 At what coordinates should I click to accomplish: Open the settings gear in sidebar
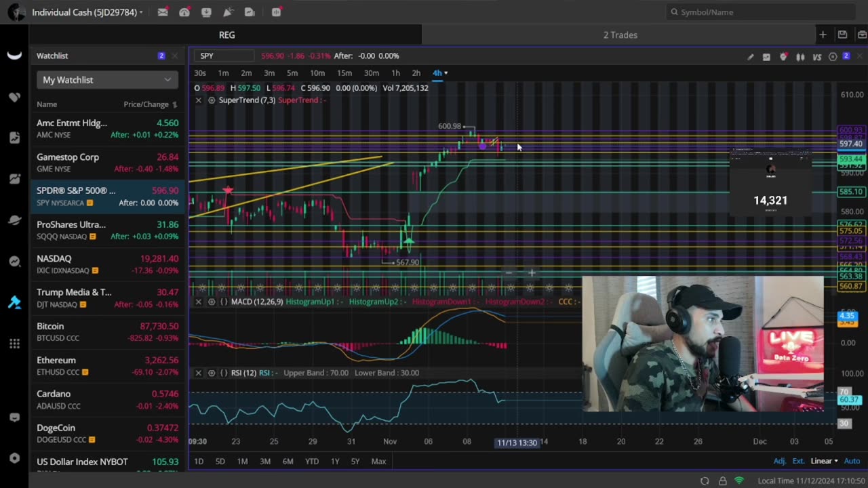point(14,458)
